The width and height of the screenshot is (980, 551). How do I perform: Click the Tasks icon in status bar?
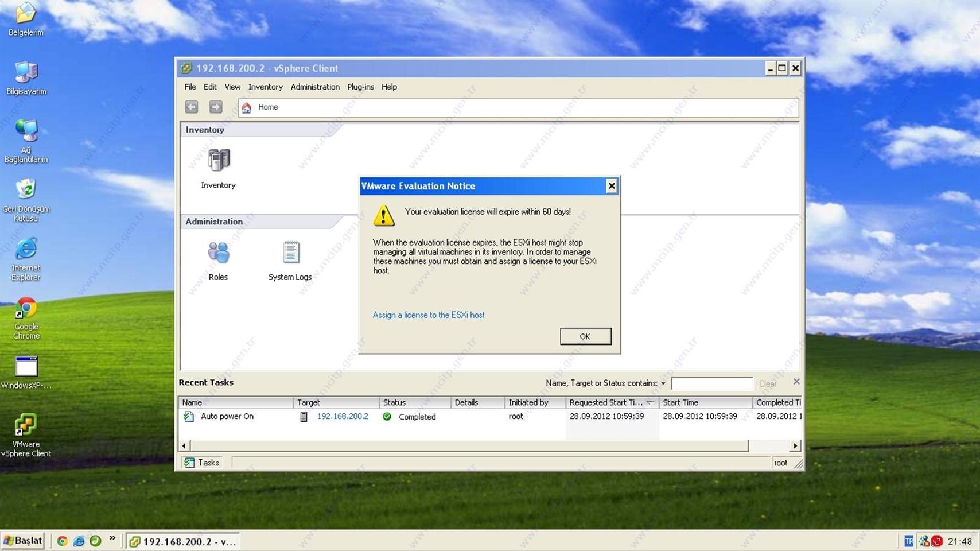pos(189,463)
